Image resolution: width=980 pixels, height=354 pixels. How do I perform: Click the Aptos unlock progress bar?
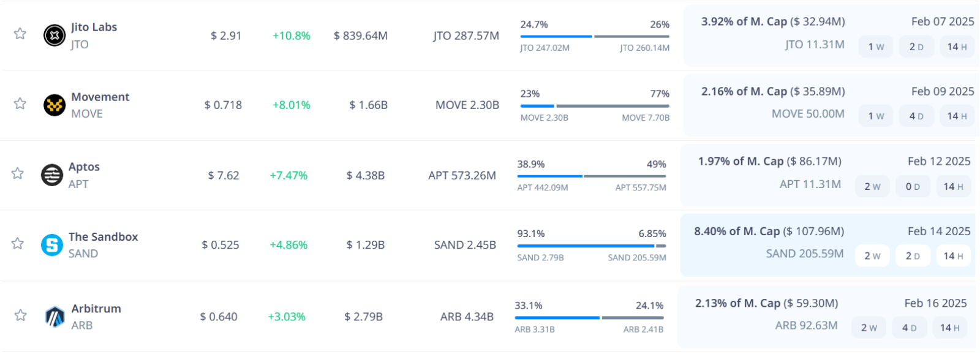[x=591, y=176]
